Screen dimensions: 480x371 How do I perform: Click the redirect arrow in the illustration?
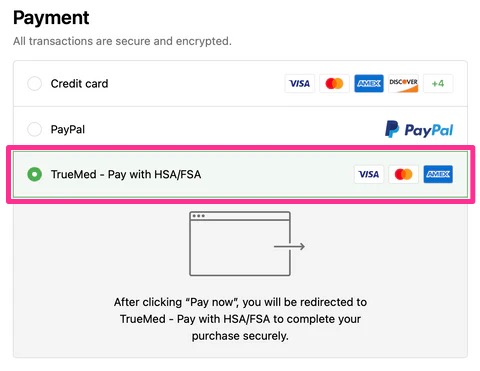coord(289,247)
